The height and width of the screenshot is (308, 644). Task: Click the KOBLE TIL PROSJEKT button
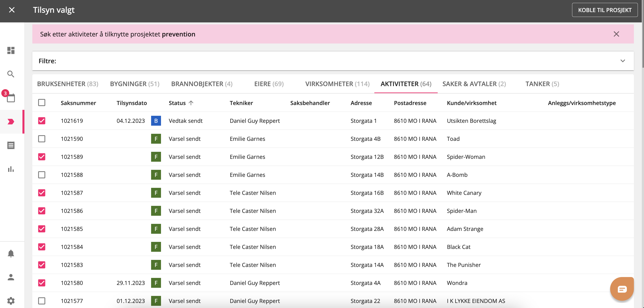605,10
